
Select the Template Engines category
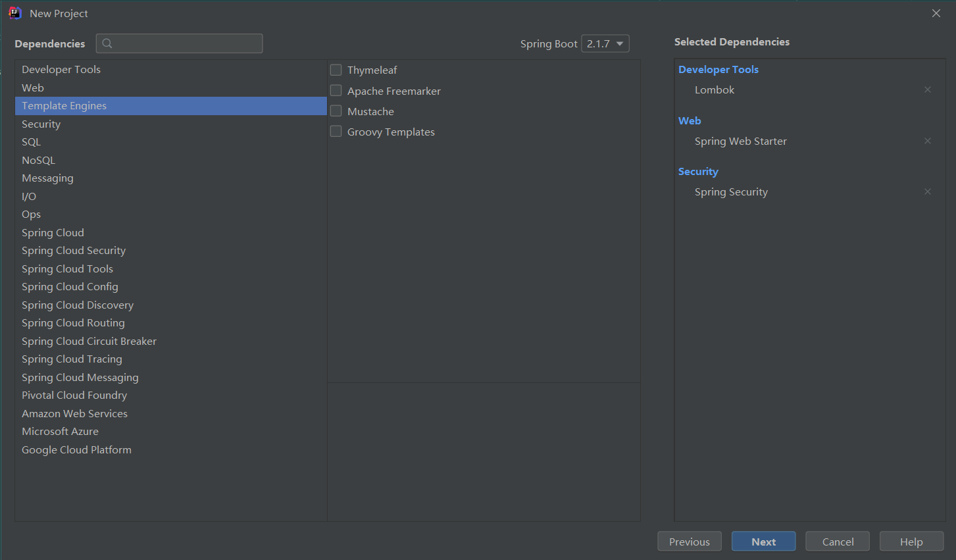pyautogui.click(x=171, y=105)
